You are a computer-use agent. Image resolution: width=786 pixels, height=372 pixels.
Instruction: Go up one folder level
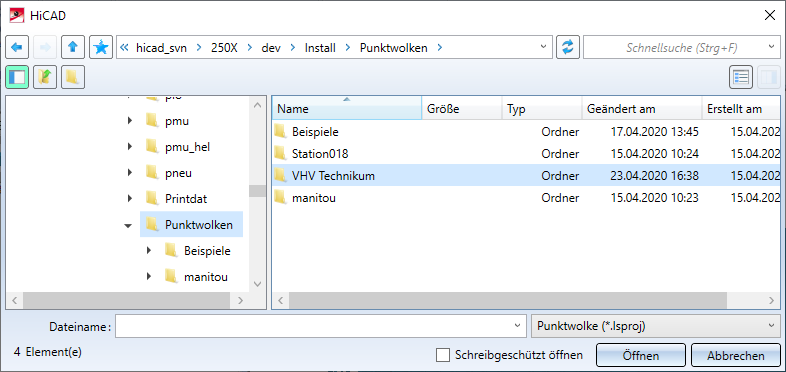(73, 47)
